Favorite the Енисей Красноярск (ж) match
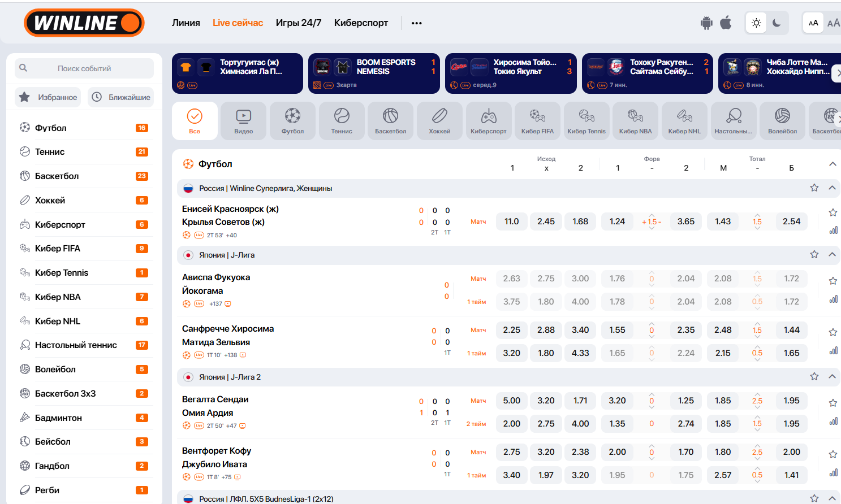Screen dimensions: 841x504 coord(833,212)
